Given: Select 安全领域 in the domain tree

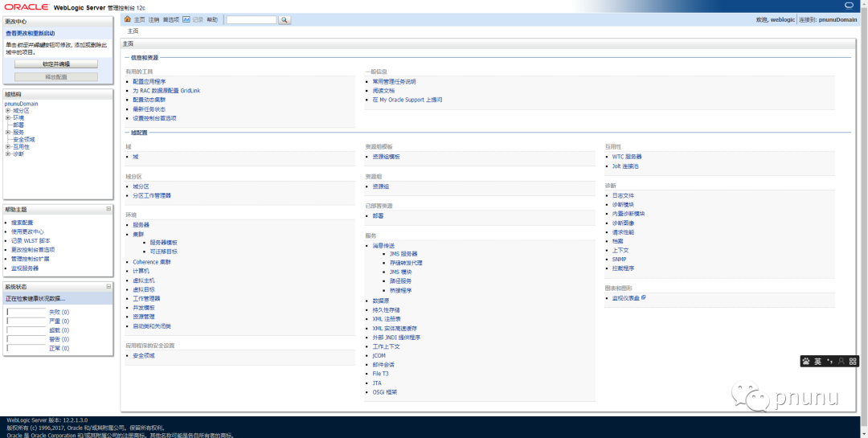Looking at the screenshot, I should (x=24, y=140).
